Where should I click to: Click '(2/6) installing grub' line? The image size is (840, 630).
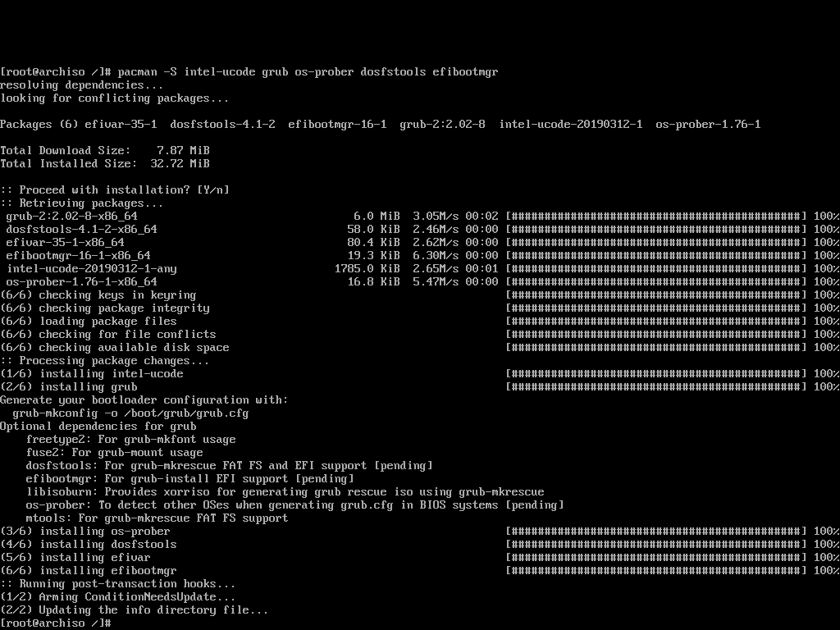tap(69, 387)
